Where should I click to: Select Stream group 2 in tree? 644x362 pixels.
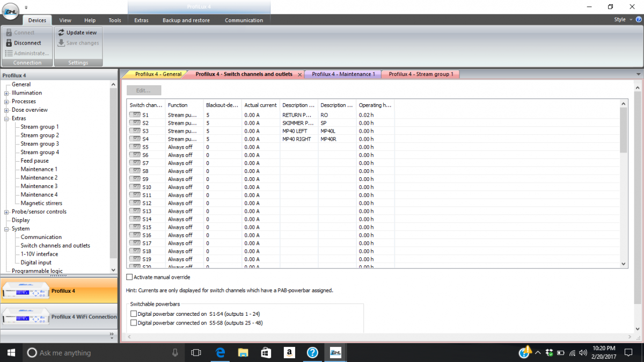[x=40, y=135]
